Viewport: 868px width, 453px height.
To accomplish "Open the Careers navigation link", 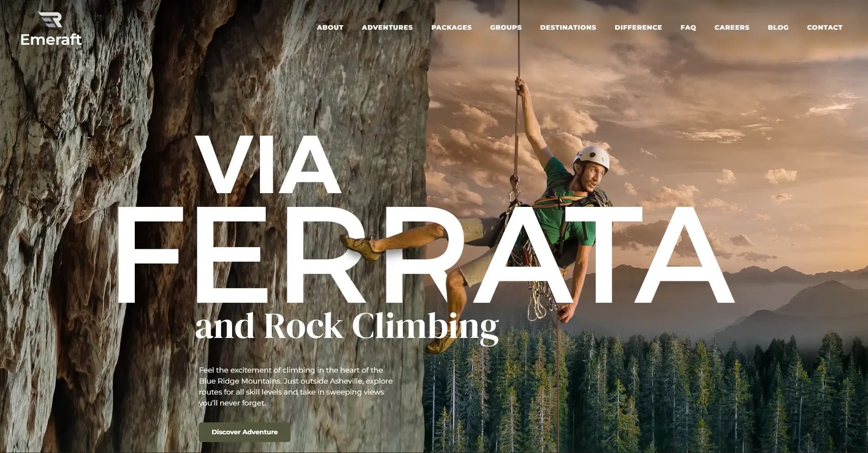I will click(x=732, y=27).
